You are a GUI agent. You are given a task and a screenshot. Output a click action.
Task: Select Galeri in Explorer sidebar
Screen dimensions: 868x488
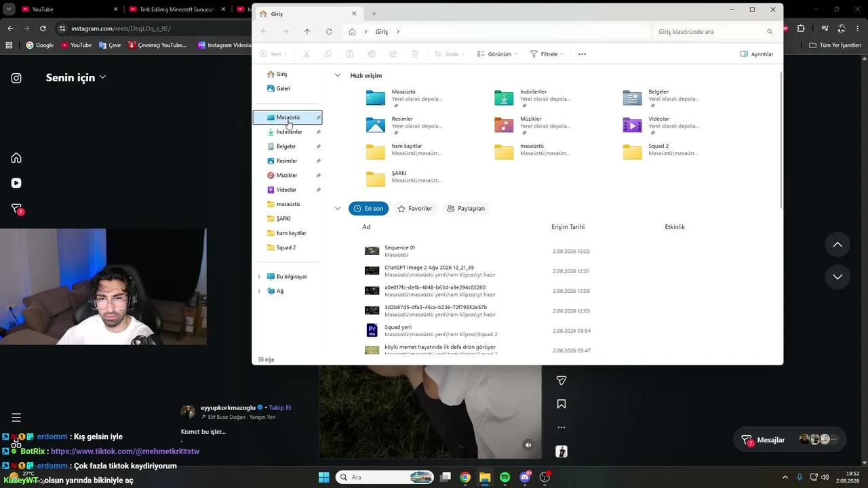[283, 89]
